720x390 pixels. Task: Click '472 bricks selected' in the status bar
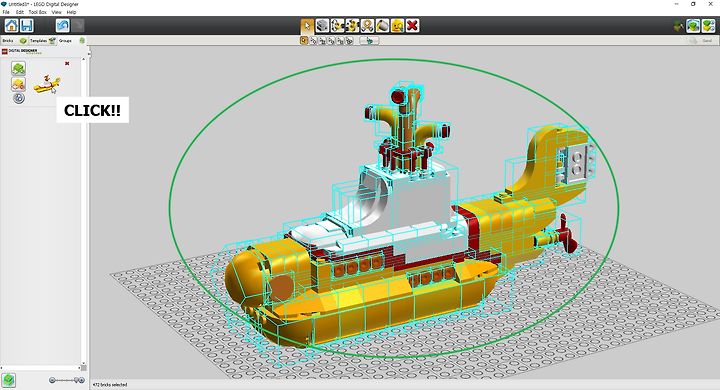110,384
